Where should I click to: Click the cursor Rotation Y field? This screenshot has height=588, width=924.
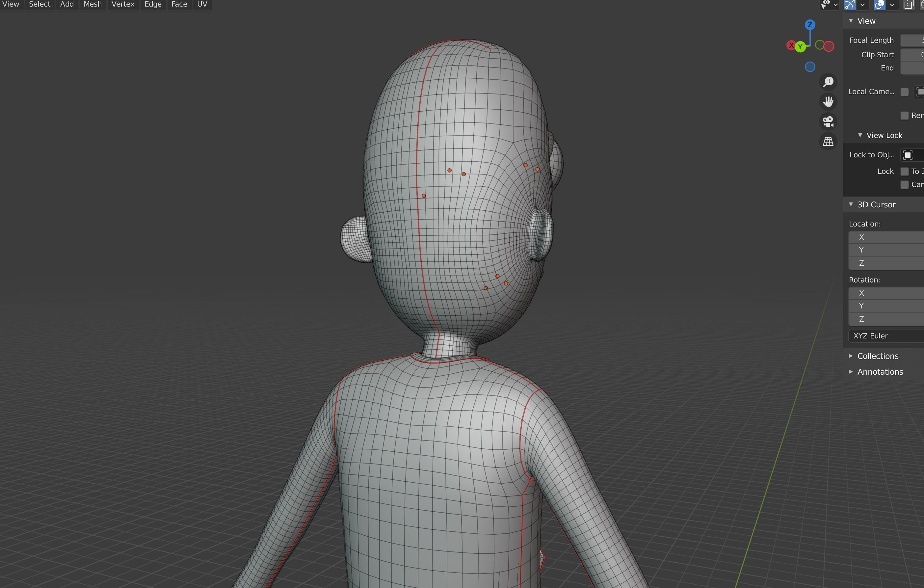(x=886, y=306)
